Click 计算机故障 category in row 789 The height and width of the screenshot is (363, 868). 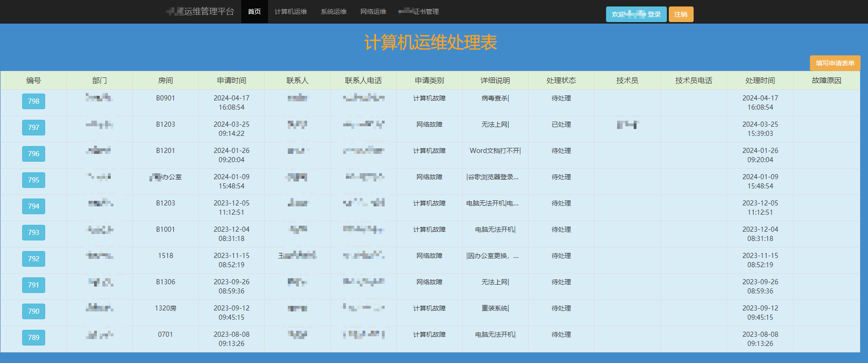click(x=429, y=334)
